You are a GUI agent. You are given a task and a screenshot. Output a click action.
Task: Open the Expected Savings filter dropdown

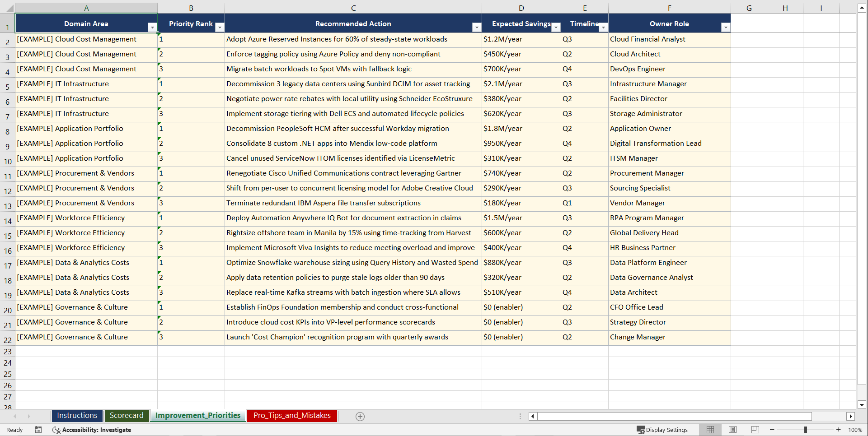(556, 27)
